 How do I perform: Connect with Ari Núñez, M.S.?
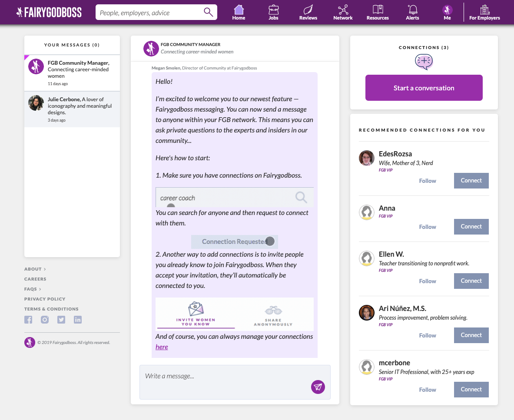(471, 335)
